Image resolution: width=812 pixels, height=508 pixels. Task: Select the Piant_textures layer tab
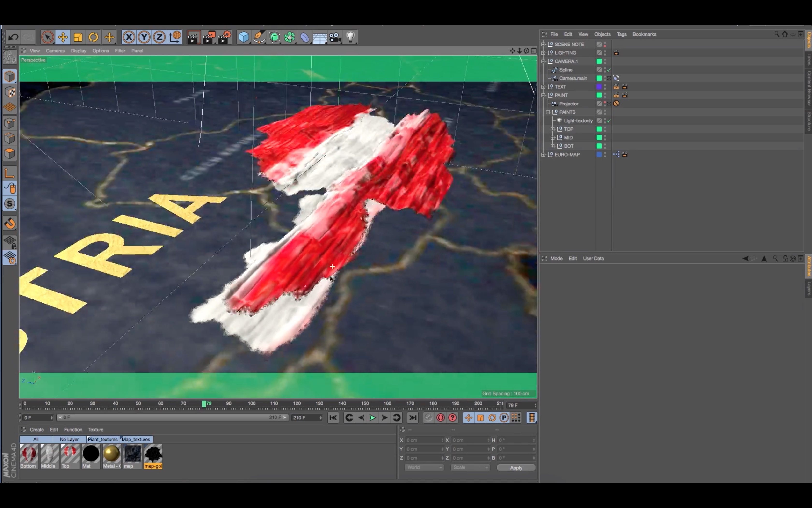pos(103,439)
